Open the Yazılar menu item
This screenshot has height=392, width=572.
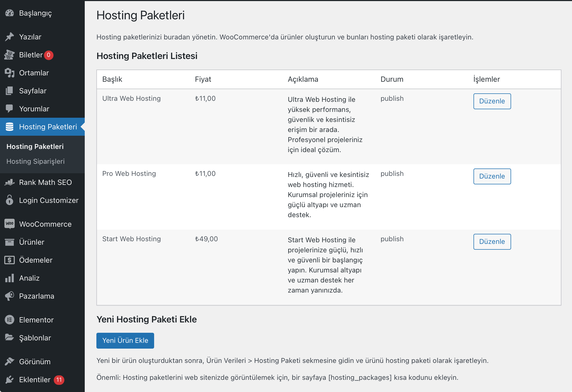click(x=42, y=37)
